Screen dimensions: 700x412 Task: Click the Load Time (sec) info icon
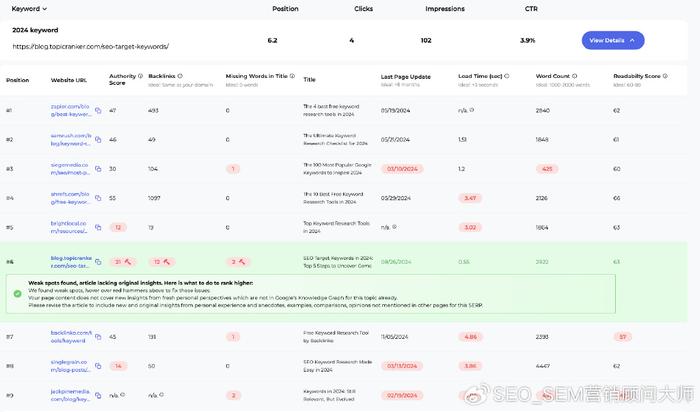pyautogui.click(x=507, y=76)
